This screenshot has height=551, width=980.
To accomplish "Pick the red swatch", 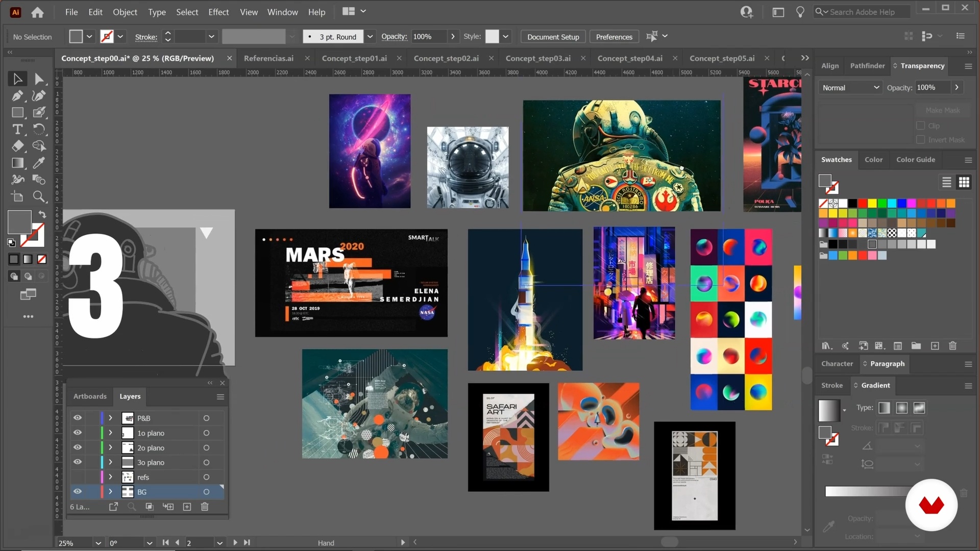I will point(863,204).
